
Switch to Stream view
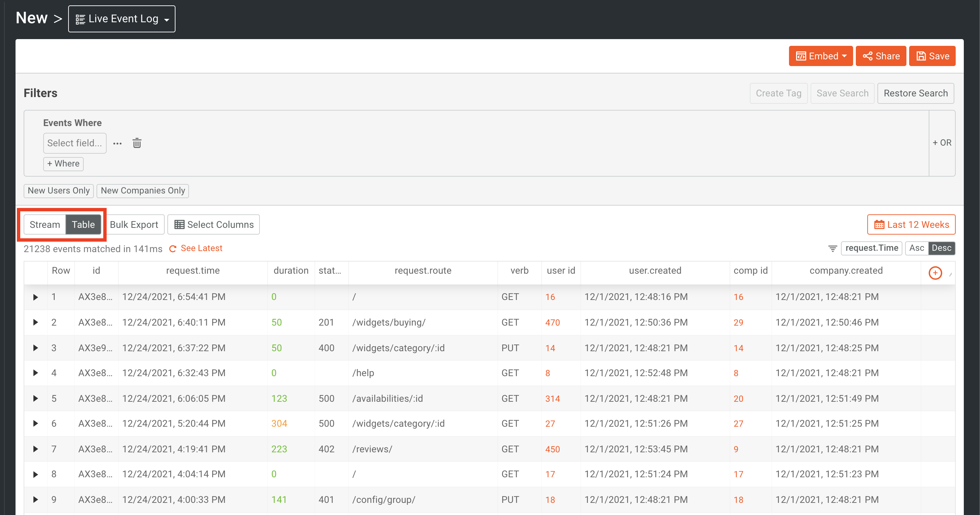[x=45, y=224]
